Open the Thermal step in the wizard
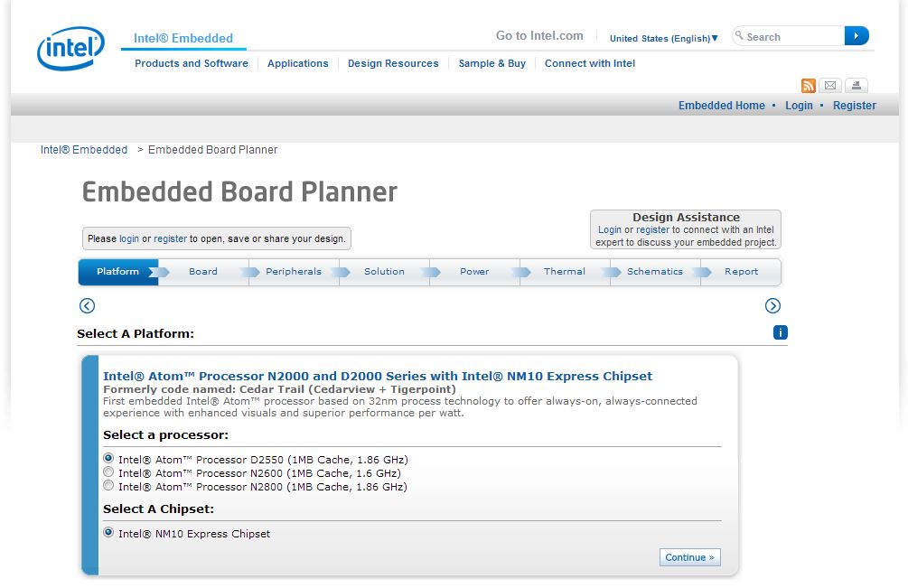 (x=564, y=271)
